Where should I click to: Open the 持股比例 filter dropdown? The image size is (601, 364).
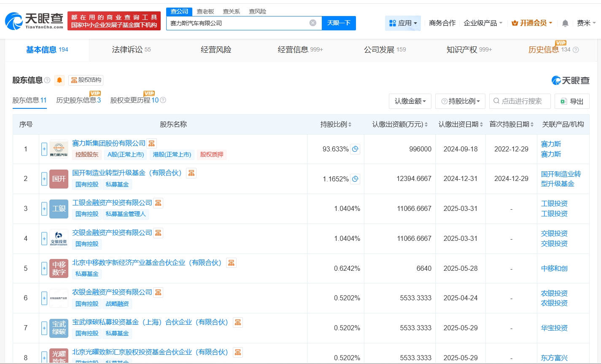coord(460,101)
